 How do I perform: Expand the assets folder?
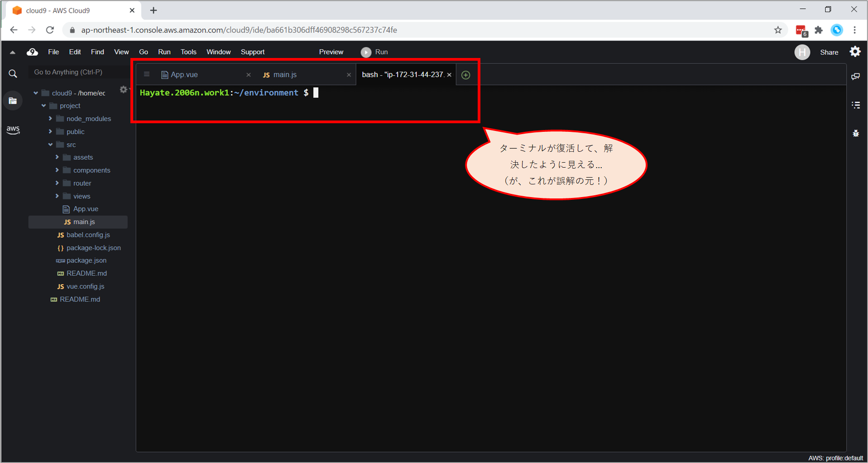point(57,157)
